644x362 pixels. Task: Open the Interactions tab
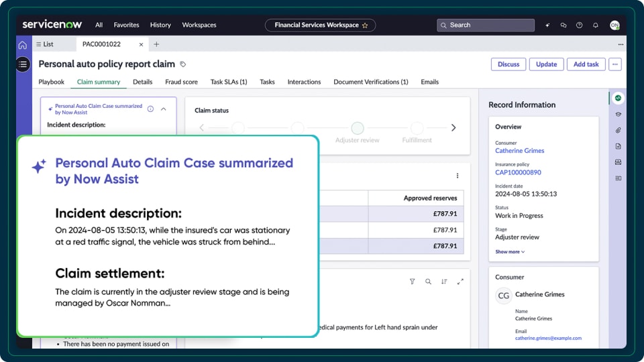pos(304,82)
